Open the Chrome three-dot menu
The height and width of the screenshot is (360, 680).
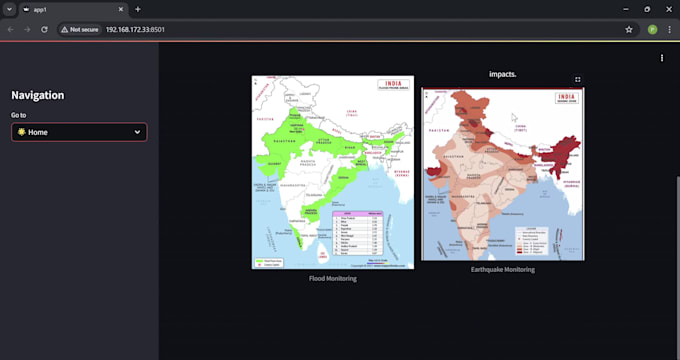point(670,29)
